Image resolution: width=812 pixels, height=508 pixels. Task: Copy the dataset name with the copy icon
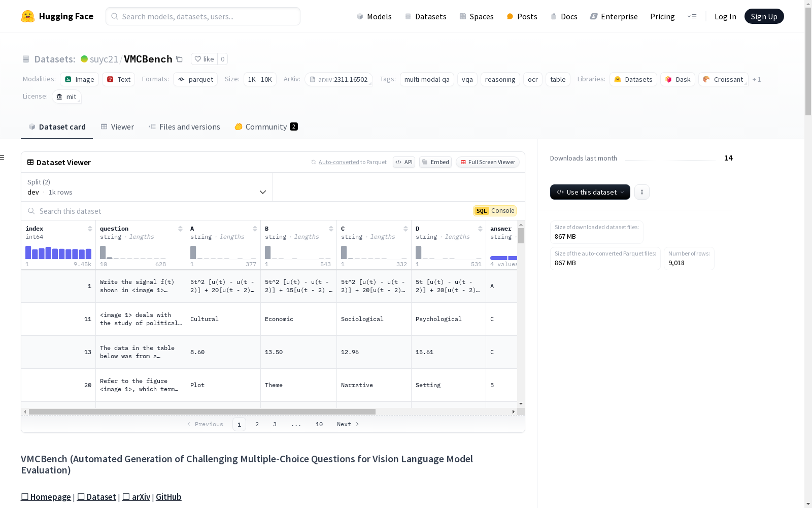pos(179,59)
